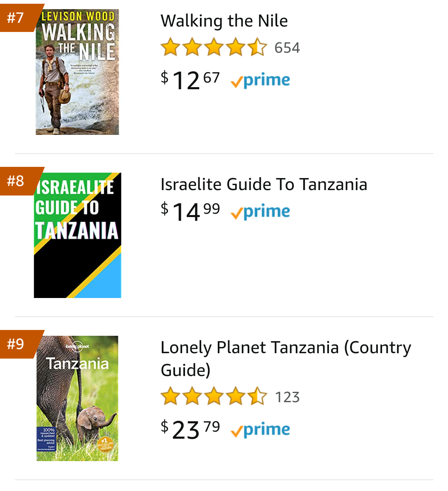View the 123 reviews for Lonely Planet Tanzania
448x491 pixels.
(287, 397)
